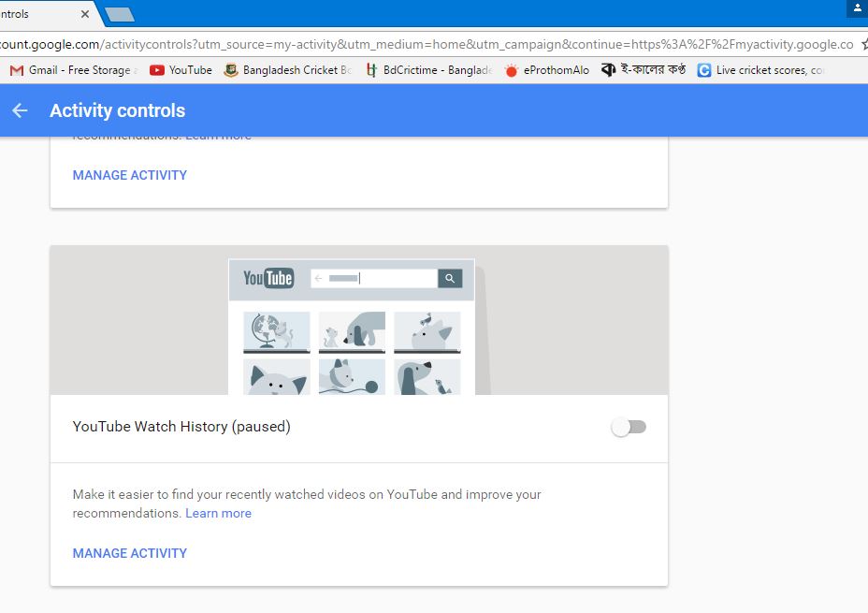
Task: Select the YouTube Watch History (paused) heading
Action: (181, 427)
